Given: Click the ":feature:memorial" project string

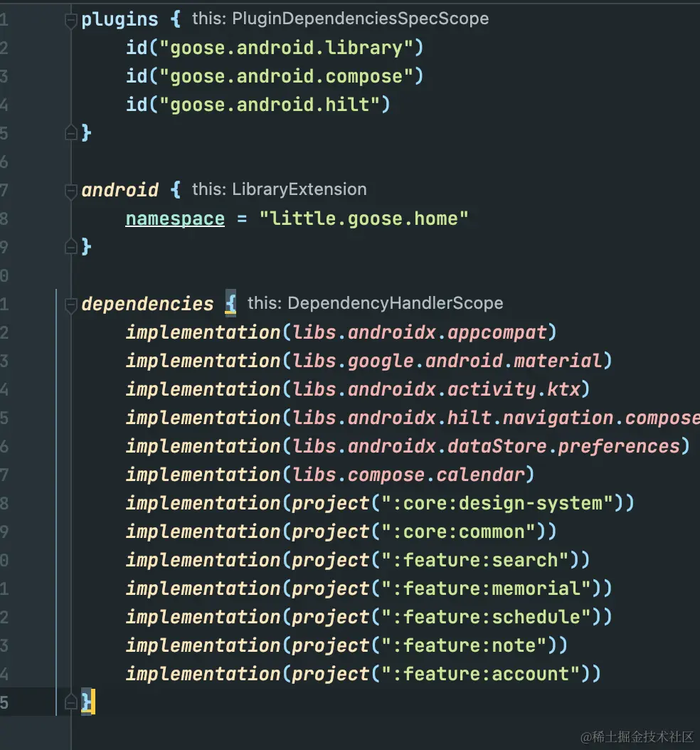Looking at the screenshot, I should coord(486,588).
